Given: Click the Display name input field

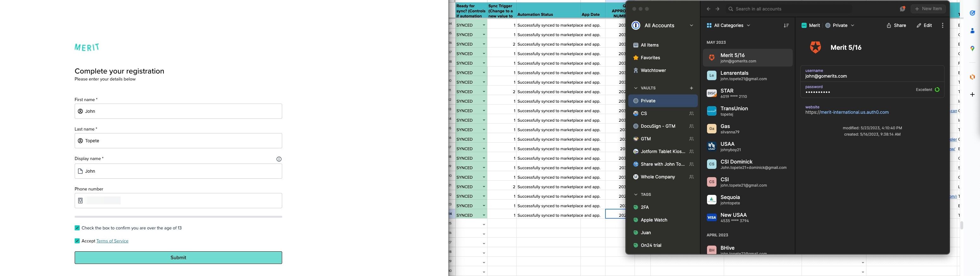Looking at the screenshot, I should pos(178,171).
